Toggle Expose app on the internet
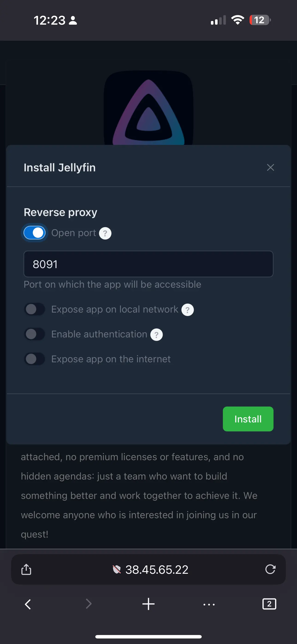The height and width of the screenshot is (644, 297). pos(35,359)
